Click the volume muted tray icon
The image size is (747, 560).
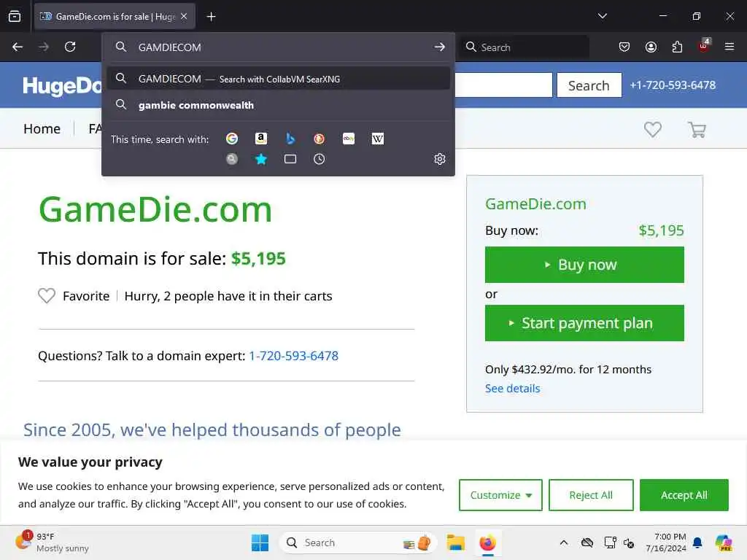629,542
